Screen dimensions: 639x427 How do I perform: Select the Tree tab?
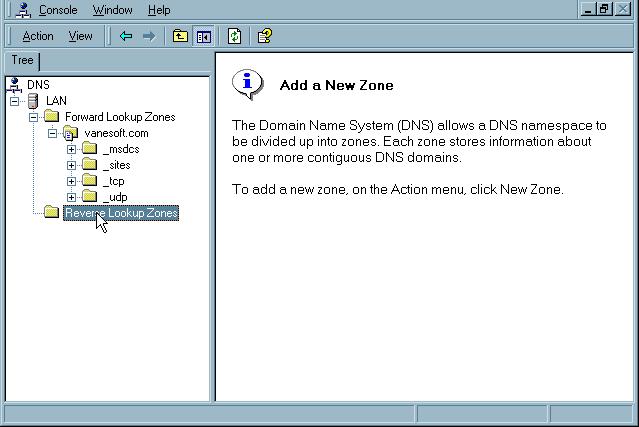(22, 60)
